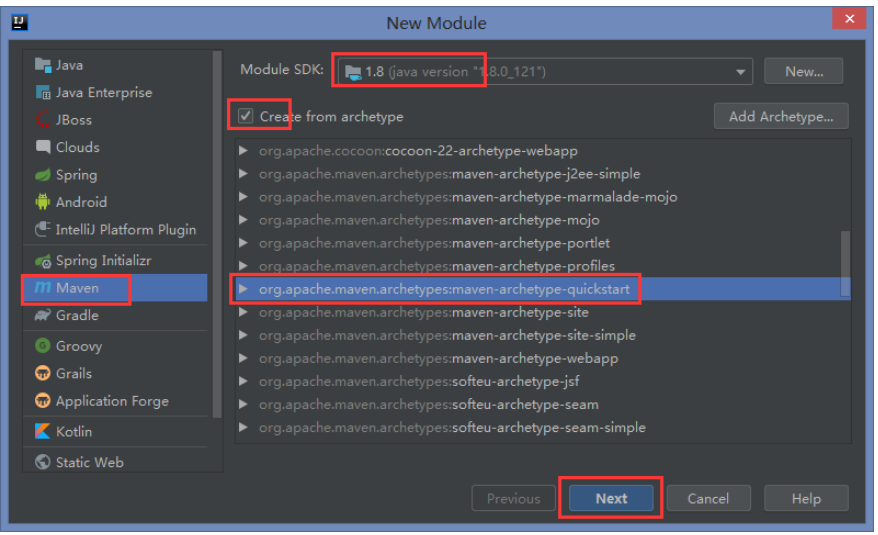The height and width of the screenshot is (535, 878).
Task: Expand maven-archetype-marmalade-mojo node
Action: coord(243,197)
